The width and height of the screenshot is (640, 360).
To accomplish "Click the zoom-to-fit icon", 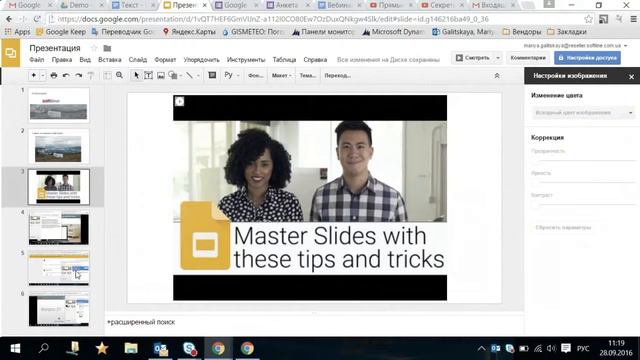I will coord(107,76).
